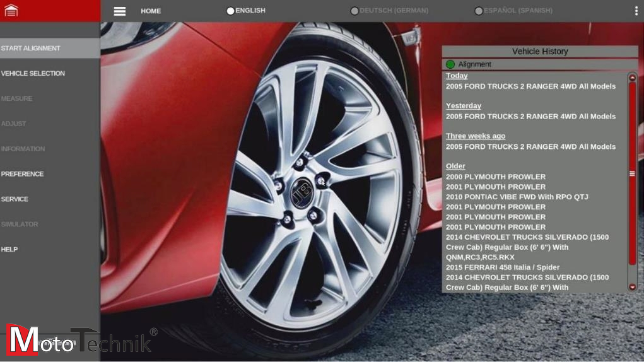Open the three-dot overflow menu
Viewport: 644px width, 362px height.
tap(636, 11)
